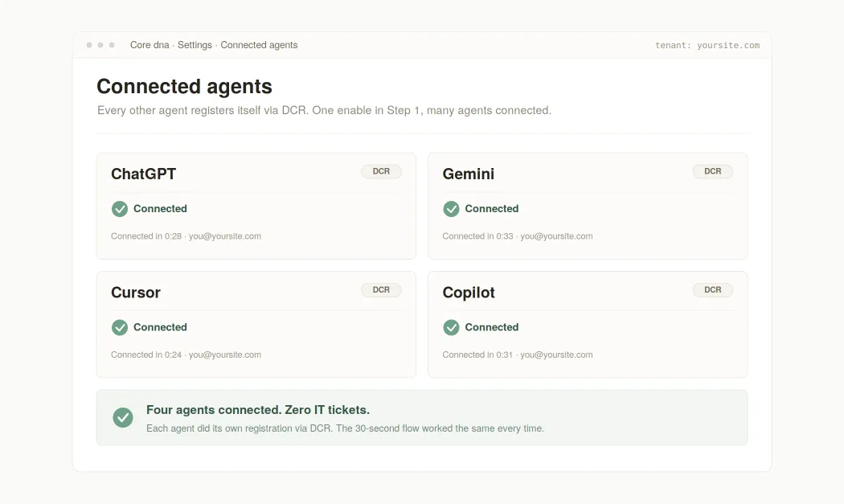Image resolution: width=844 pixels, height=504 pixels.
Task: Select the Gemini card title
Action: [x=469, y=174]
